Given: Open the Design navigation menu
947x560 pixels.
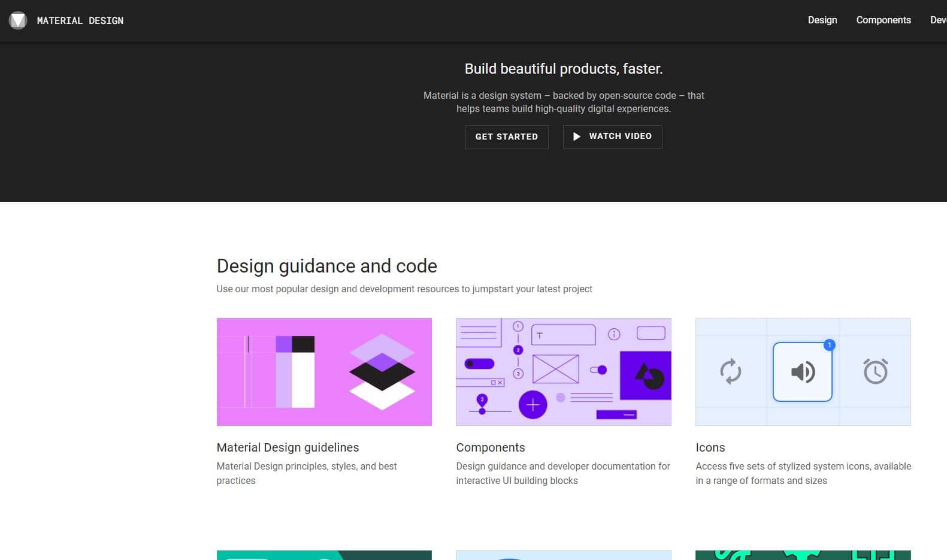Looking at the screenshot, I should (822, 20).
